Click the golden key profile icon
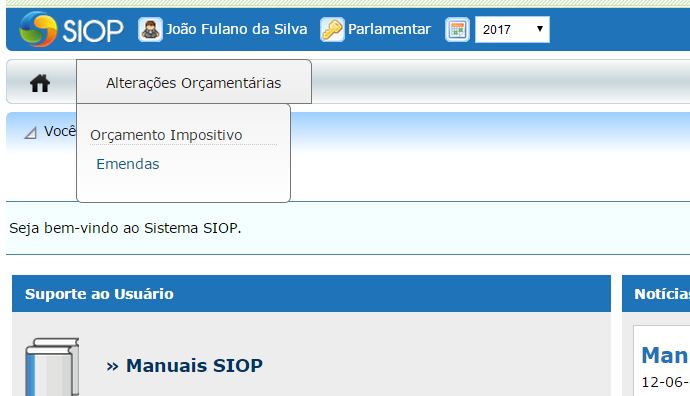Image resolution: width=690 pixels, height=396 pixels. 332,29
